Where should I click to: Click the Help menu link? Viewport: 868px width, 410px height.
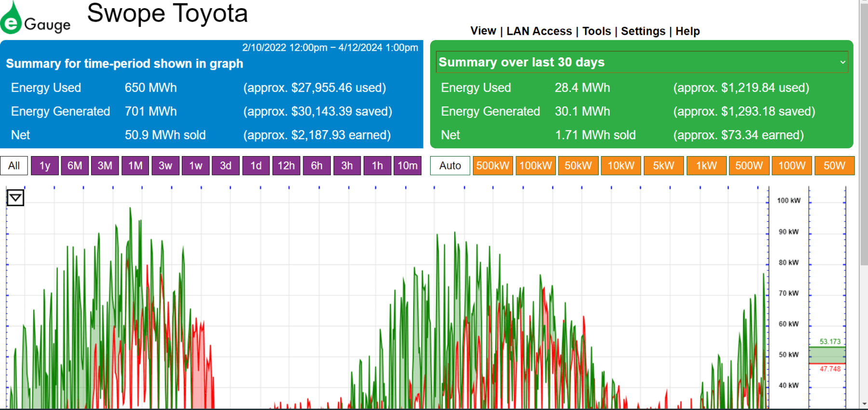tap(687, 31)
